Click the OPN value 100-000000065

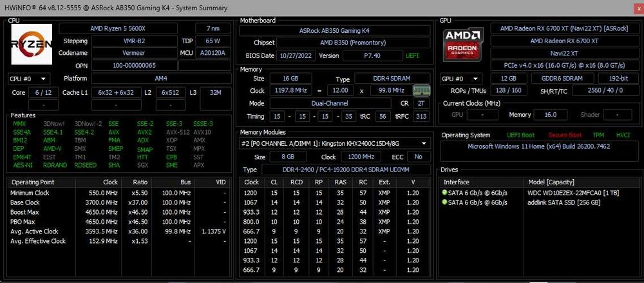point(134,65)
